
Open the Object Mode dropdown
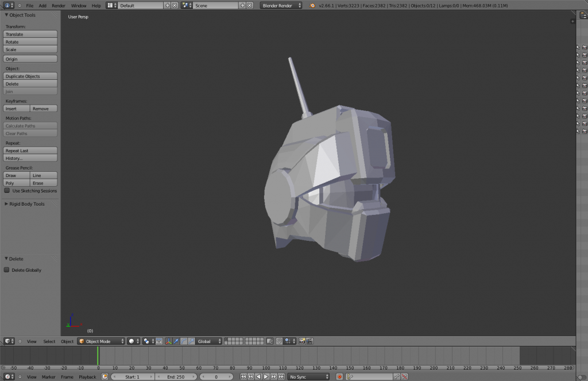[x=102, y=341]
